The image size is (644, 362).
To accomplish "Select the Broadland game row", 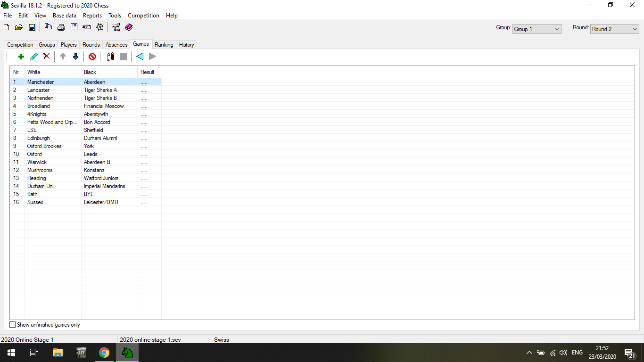I will 86,106.
